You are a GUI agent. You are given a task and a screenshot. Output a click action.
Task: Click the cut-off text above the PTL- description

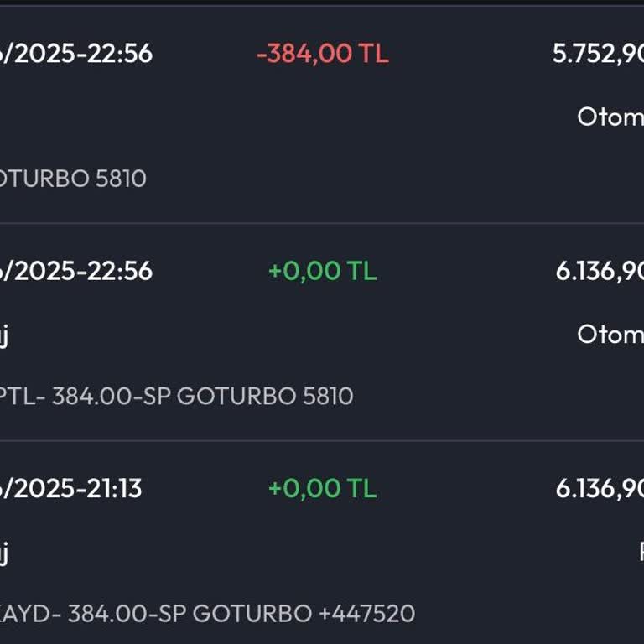[3, 335]
